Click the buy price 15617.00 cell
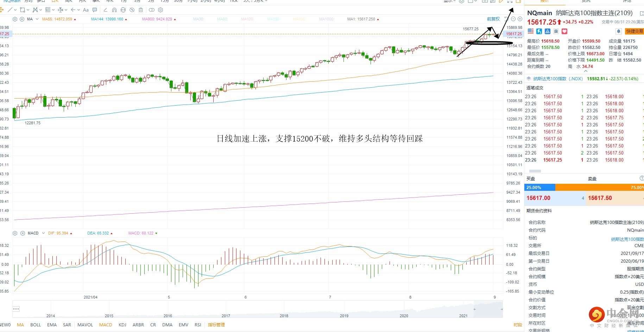 tap(555, 198)
